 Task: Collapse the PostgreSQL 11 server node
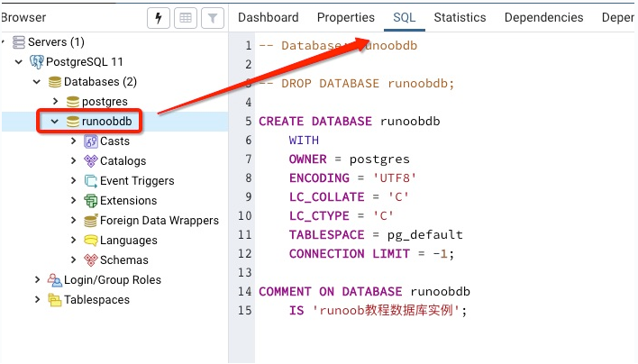(x=19, y=62)
